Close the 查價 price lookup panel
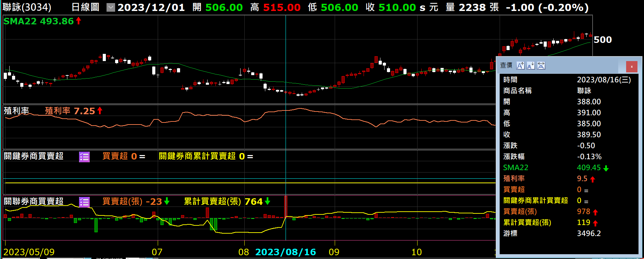Image resolution: width=644 pixels, height=259 pixels. click(x=632, y=67)
